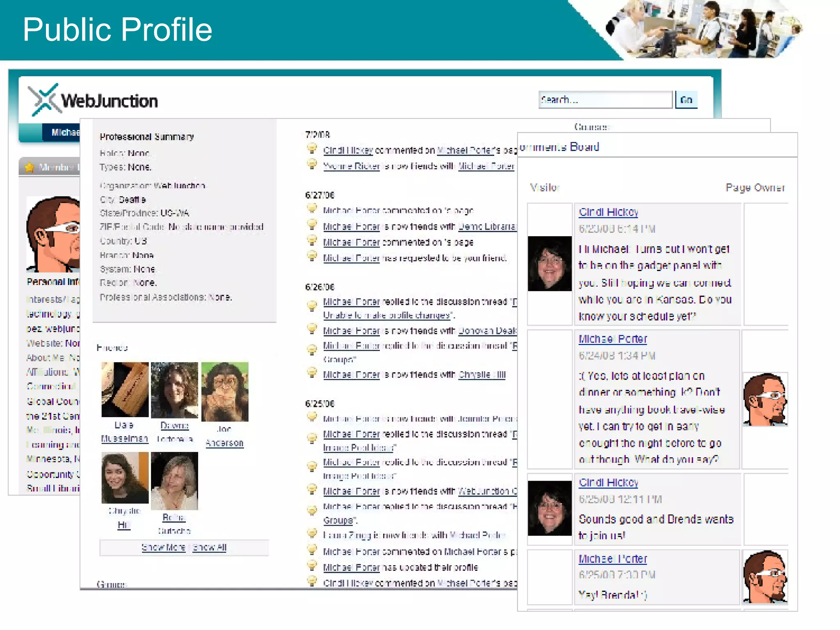Click the gold star Member icon

(x=30, y=167)
